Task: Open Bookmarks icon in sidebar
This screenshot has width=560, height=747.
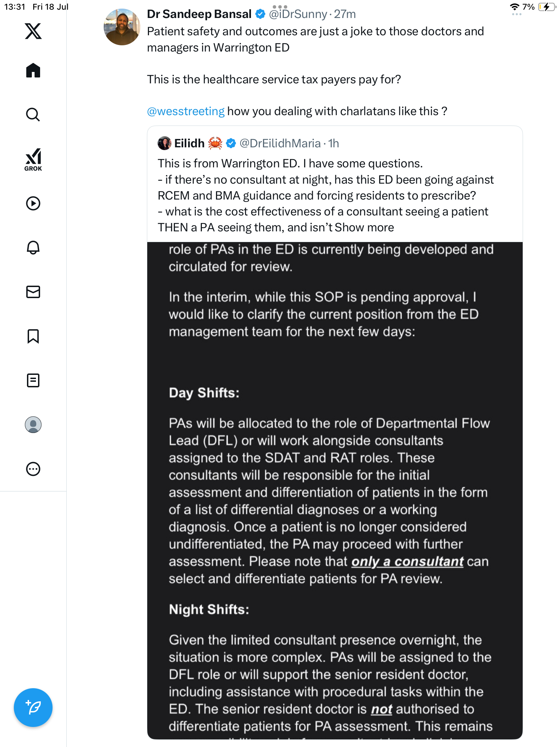Action: pos(33,336)
